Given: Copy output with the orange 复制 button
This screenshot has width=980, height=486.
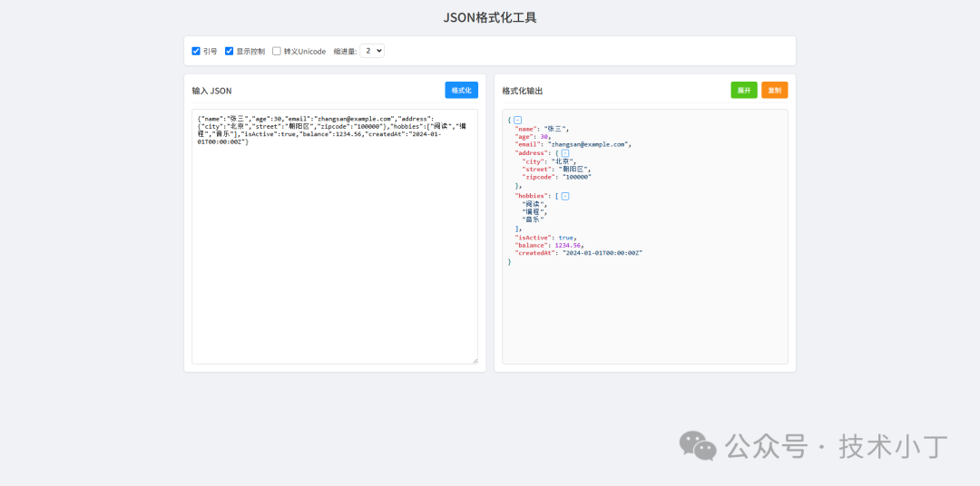Looking at the screenshot, I should click(774, 91).
